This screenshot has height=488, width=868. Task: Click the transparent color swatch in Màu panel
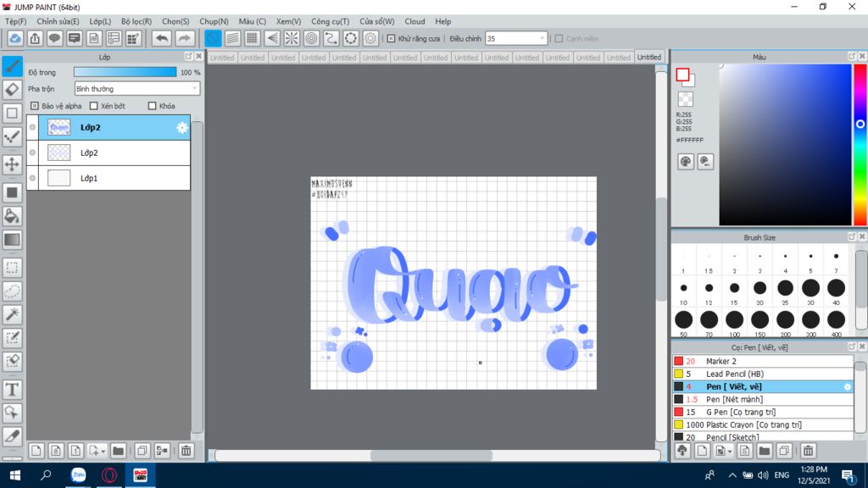coord(685,99)
